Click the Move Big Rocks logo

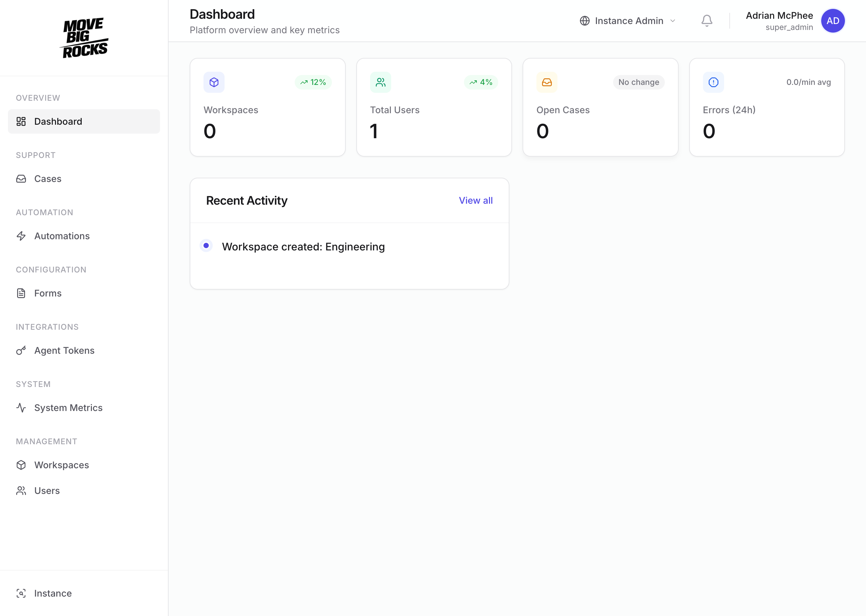(x=84, y=38)
